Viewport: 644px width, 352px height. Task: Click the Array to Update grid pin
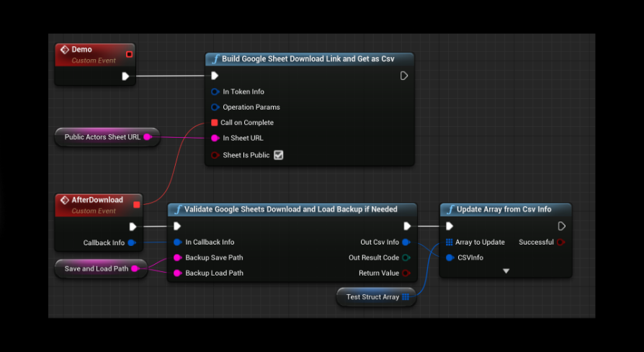(x=450, y=242)
